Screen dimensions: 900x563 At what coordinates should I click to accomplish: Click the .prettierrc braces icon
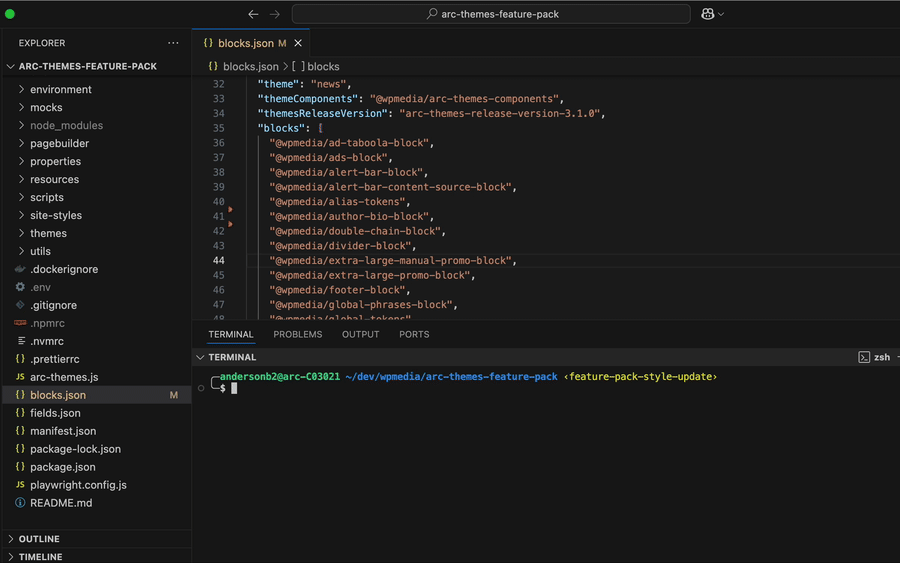[x=20, y=359]
